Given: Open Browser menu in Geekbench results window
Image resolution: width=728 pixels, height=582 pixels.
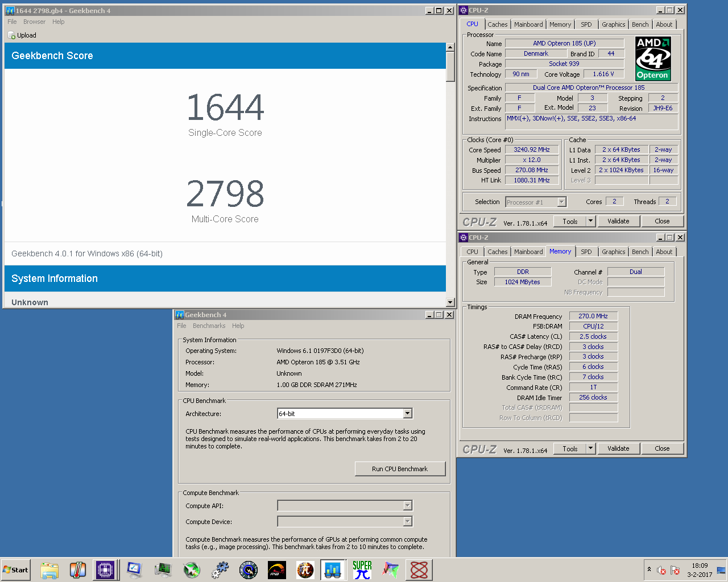Looking at the screenshot, I should coord(34,22).
